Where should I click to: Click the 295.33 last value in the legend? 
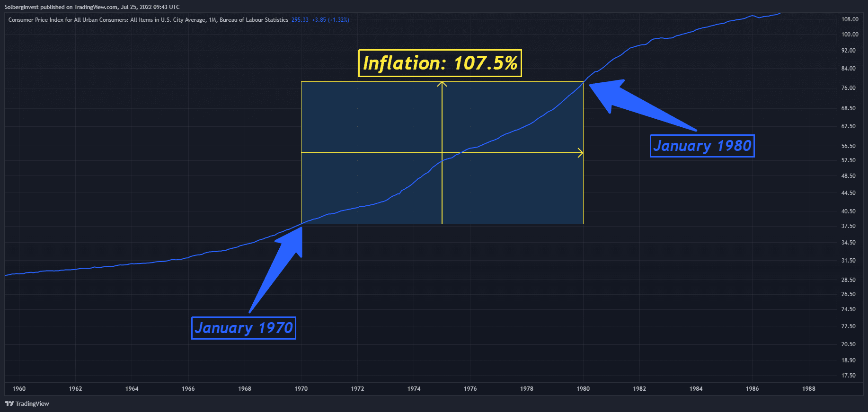coord(300,20)
